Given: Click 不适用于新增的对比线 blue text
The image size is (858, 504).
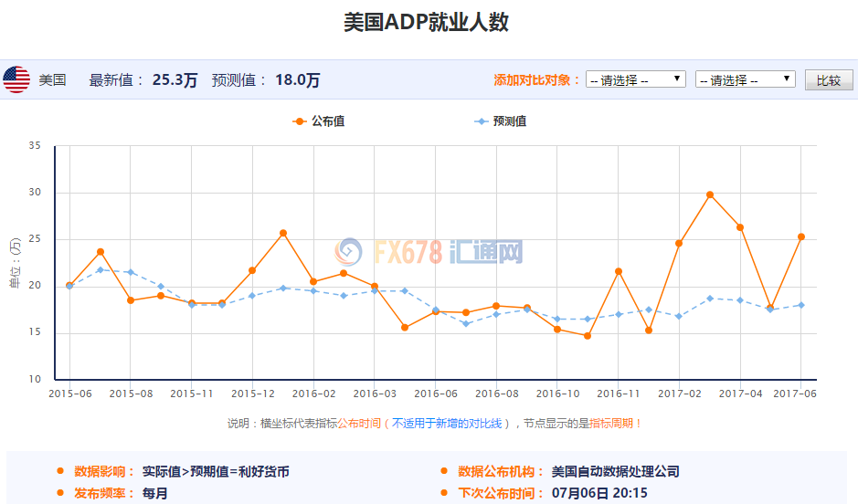Looking at the screenshot, I should click(x=447, y=423).
